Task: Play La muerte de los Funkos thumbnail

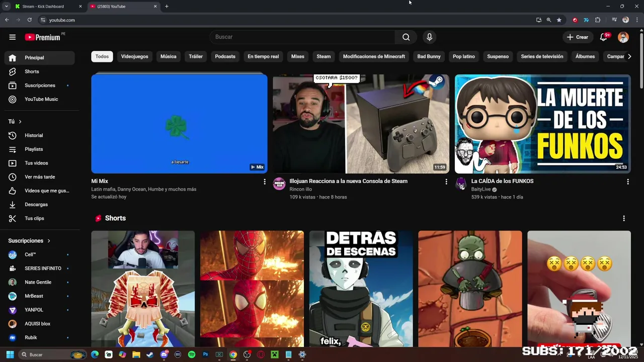Action: pos(542,124)
